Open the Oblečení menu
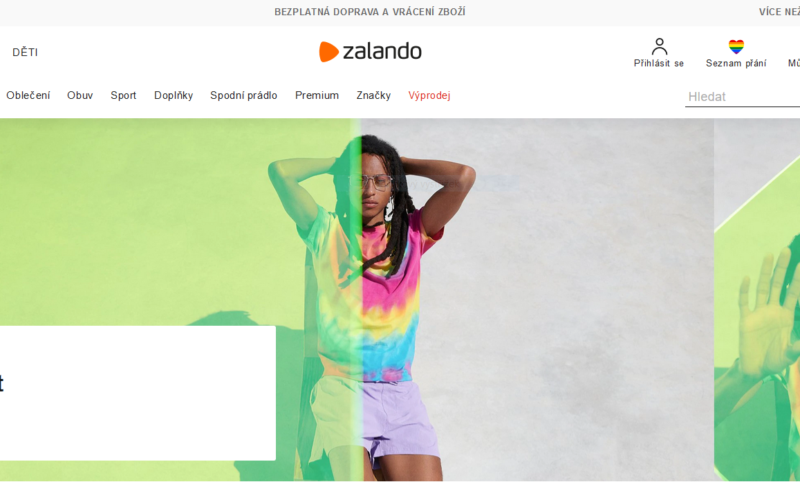 click(28, 95)
